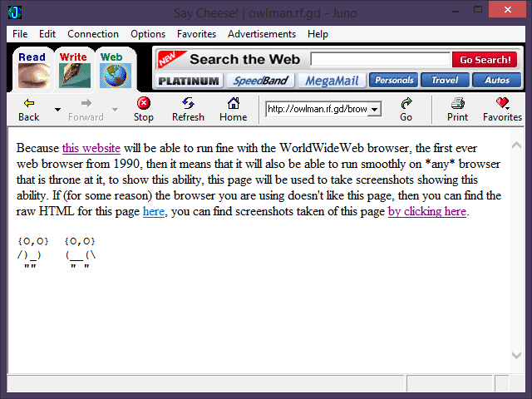Screen dimensions: 532x399
Task: Click the green Go arrow icon
Action: [x=406, y=103]
